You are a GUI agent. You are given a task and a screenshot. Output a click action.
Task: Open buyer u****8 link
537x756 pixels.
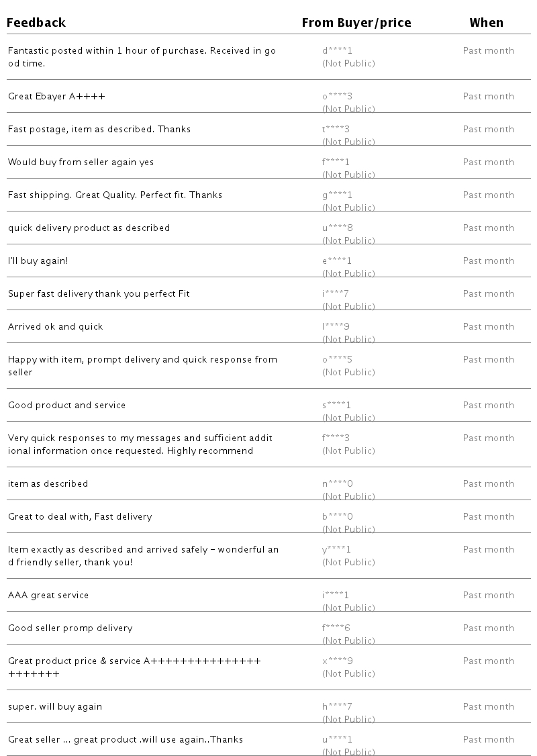click(x=337, y=228)
